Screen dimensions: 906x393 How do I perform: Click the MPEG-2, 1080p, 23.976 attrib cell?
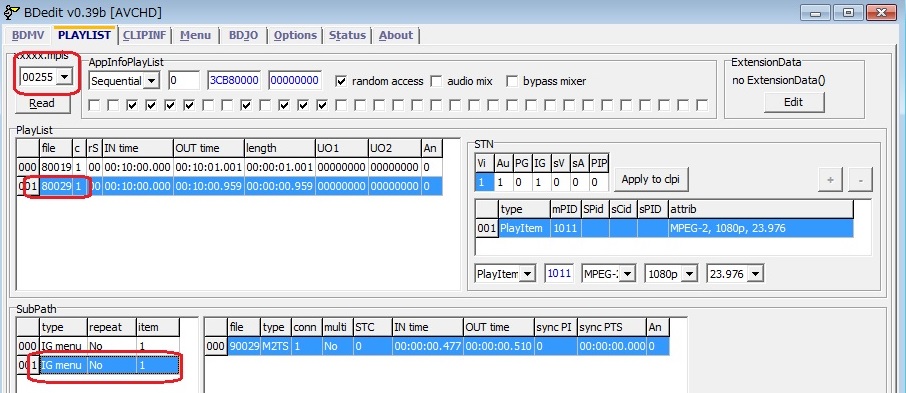[x=760, y=228]
